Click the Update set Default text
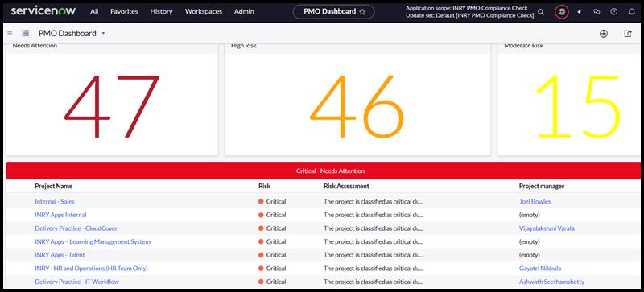644x292 pixels. [x=470, y=15]
